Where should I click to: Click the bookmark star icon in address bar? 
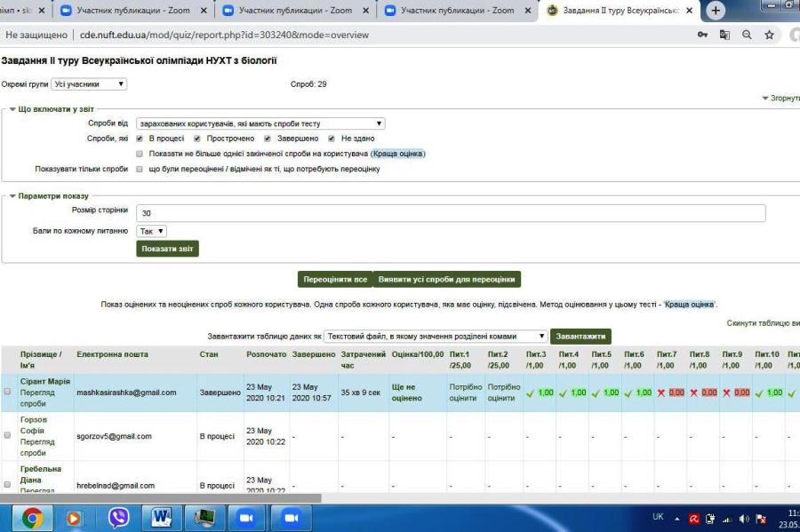tap(769, 35)
